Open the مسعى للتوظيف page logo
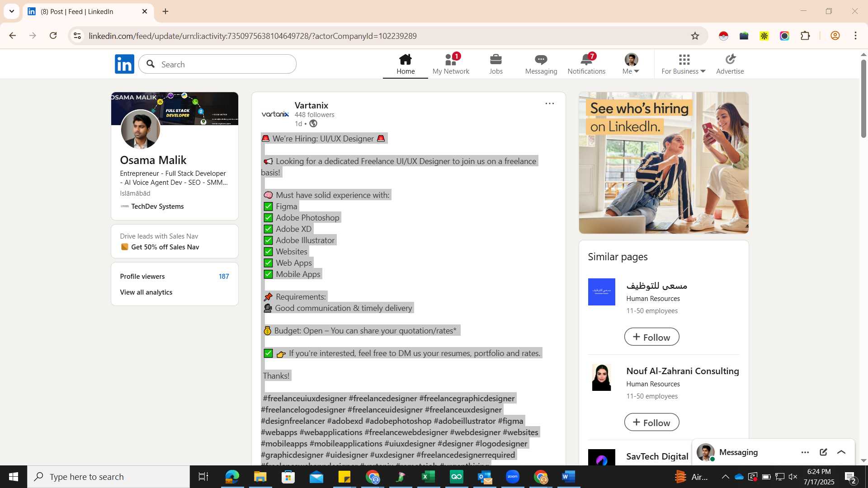868x488 pixels. point(601,292)
